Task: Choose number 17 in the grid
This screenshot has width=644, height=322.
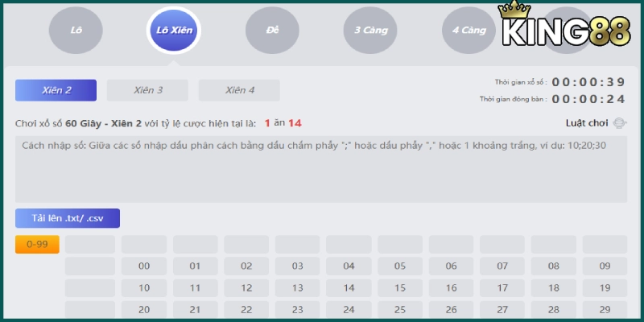Action: click(x=502, y=287)
